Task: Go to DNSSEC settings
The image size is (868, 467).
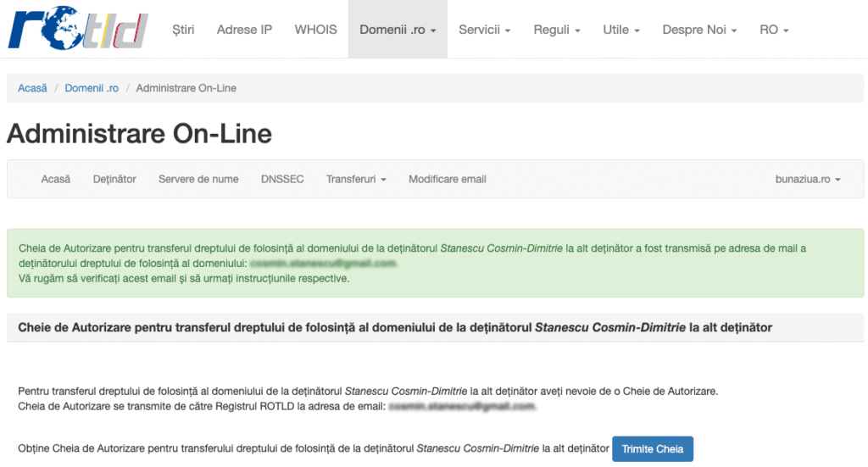Action: coord(282,180)
